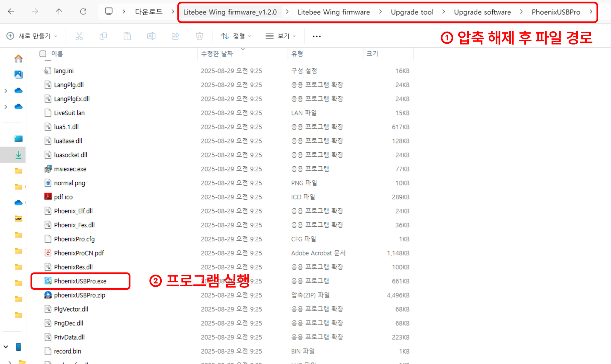Open the Downloads folder in the sidebar

[18, 155]
